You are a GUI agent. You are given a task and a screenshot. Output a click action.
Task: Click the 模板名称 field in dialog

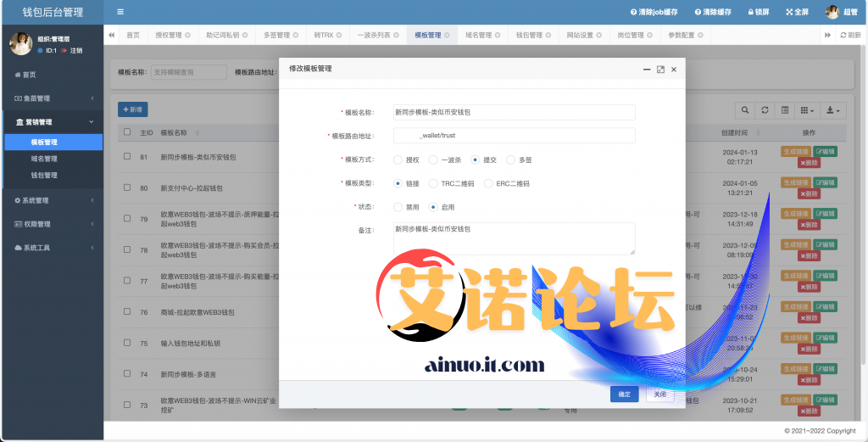515,112
